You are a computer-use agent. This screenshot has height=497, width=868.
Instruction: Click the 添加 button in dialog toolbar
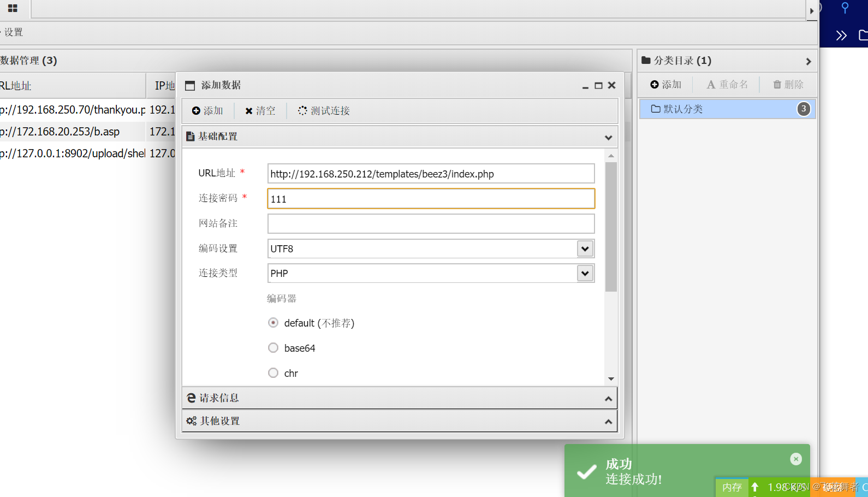207,111
